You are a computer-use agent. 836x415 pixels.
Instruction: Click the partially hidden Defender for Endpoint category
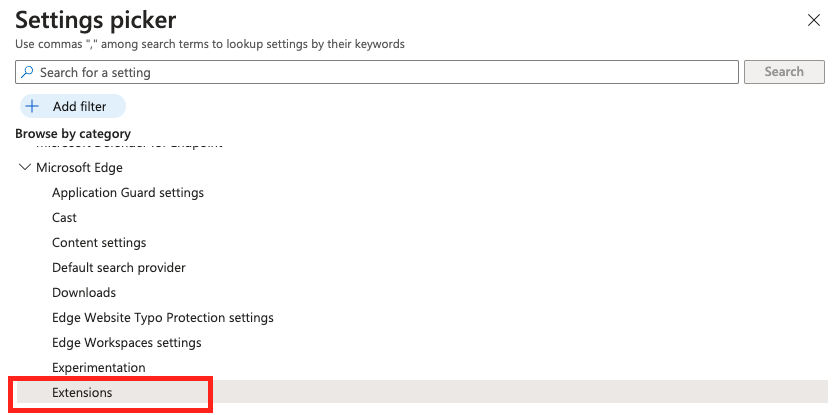coord(130,145)
